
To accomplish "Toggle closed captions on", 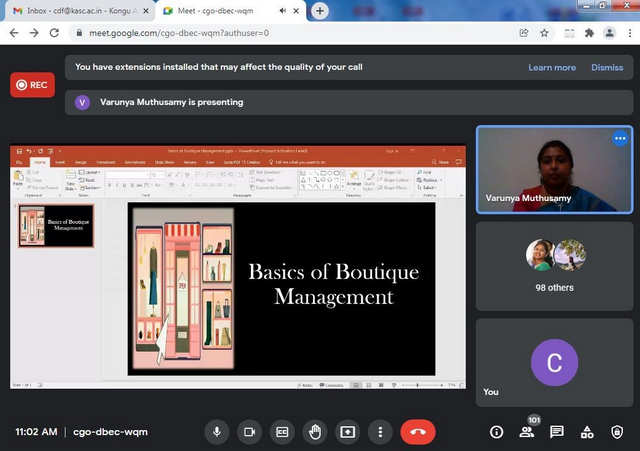I will (282, 432).
